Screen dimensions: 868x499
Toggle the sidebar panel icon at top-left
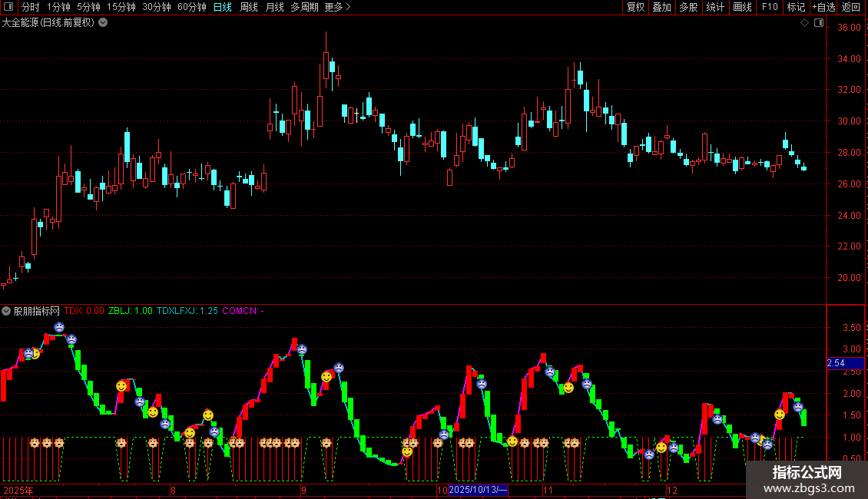8,7
